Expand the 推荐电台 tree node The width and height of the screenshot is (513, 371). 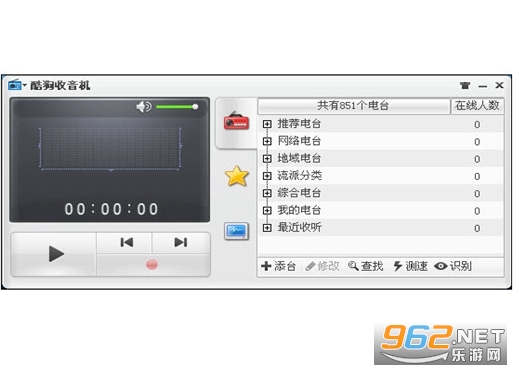267,124
